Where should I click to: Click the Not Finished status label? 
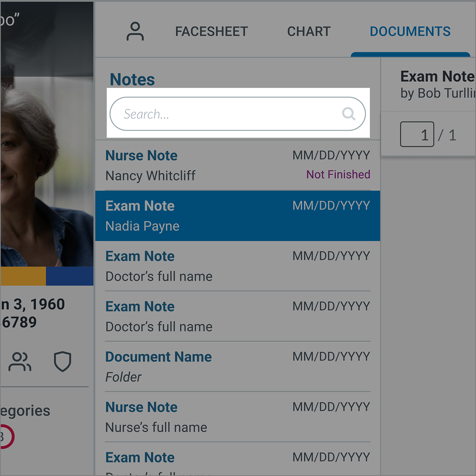point(338,175)
